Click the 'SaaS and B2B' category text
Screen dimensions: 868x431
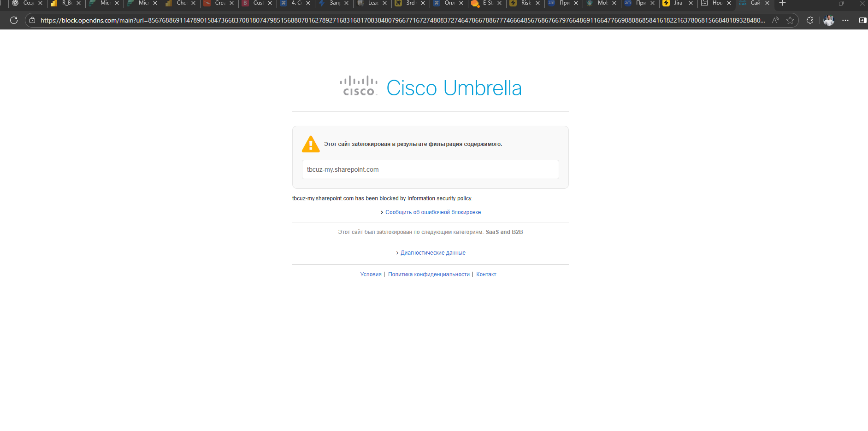coord(504,232)
